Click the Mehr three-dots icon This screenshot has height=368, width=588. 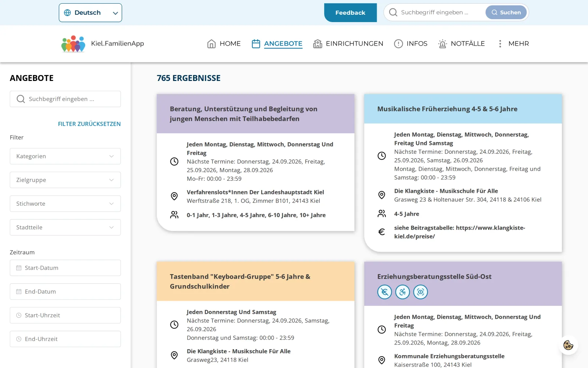pos(500,44)
